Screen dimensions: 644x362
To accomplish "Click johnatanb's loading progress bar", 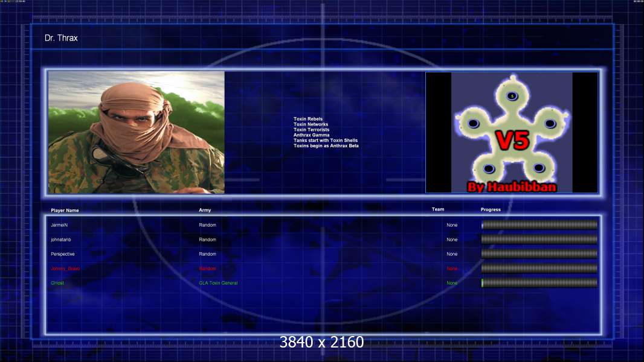I will pos(539,240).
